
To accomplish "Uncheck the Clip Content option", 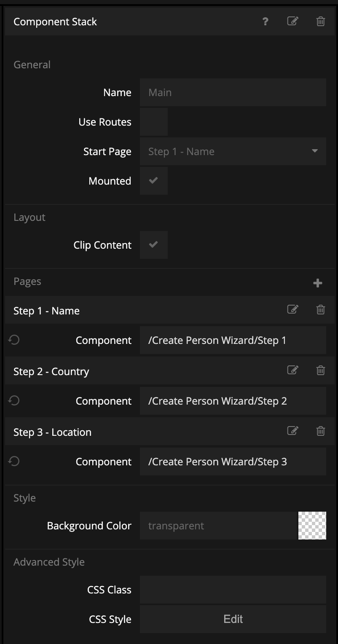I will [x=154, y=245].
